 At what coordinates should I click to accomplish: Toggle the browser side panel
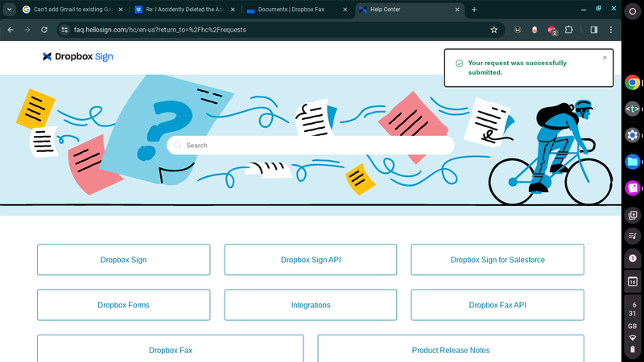[x=594, y=30]
